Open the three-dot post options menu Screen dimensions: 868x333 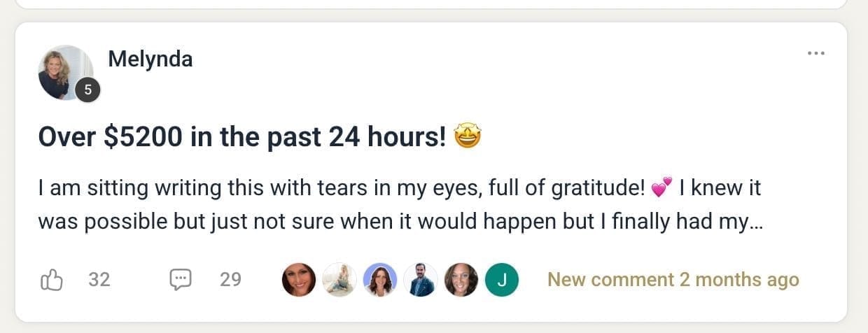815,53
